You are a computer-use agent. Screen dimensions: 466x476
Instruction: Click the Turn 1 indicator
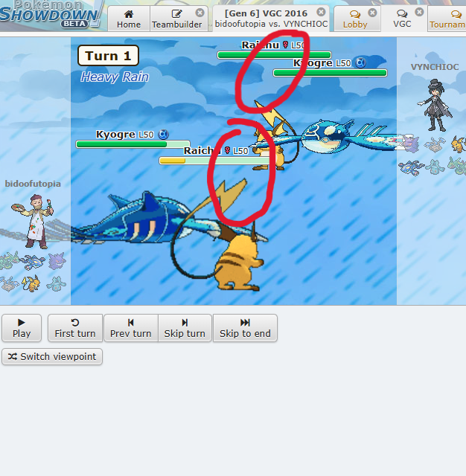coord(108,56)
